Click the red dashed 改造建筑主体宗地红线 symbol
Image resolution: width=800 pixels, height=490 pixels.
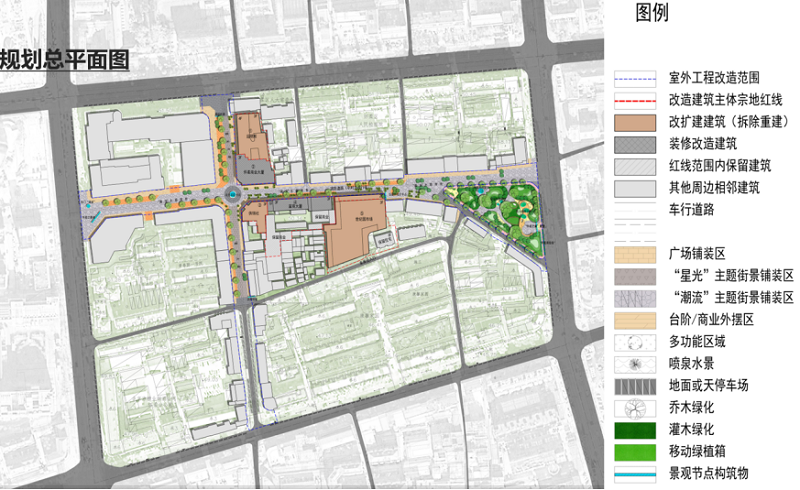point(635,100)
